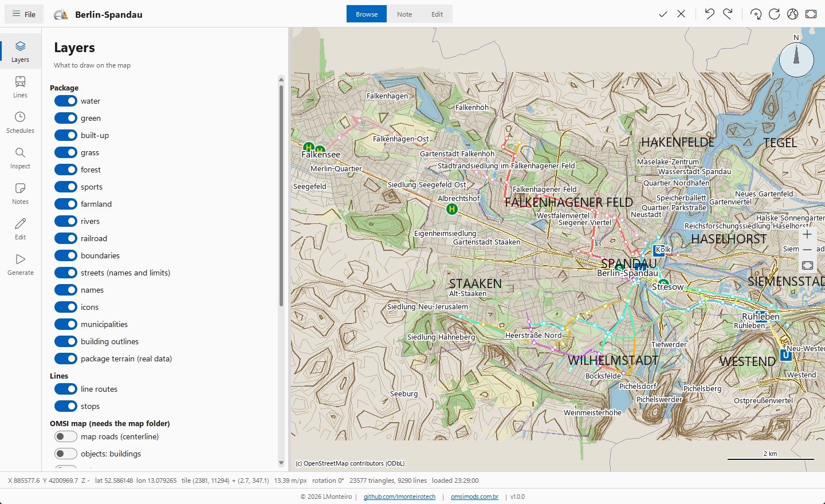825x504 pixels.
Task: Open the Layers sidebar panel
Action: [x=20, y=52]
